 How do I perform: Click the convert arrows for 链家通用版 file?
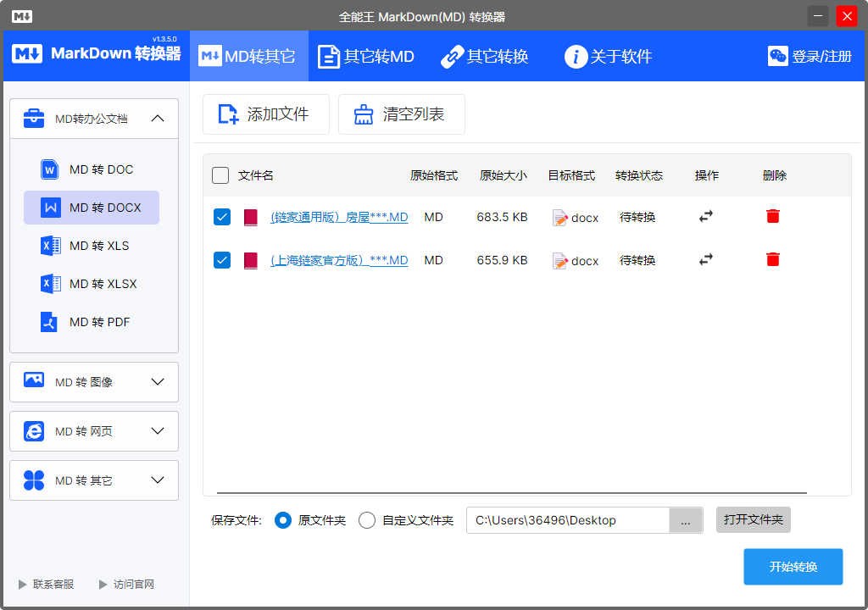pos(706,216)
